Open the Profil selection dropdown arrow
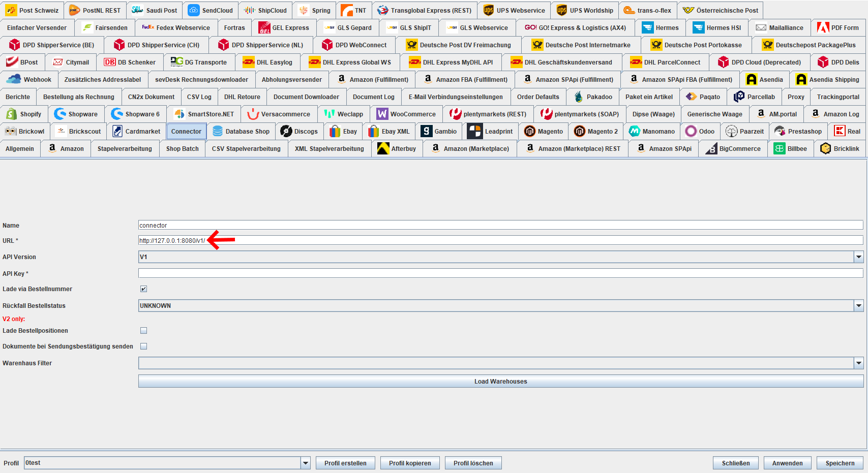The width and height of the screenshot is (868, 473). pyautogui.click(x=305, y=463)
